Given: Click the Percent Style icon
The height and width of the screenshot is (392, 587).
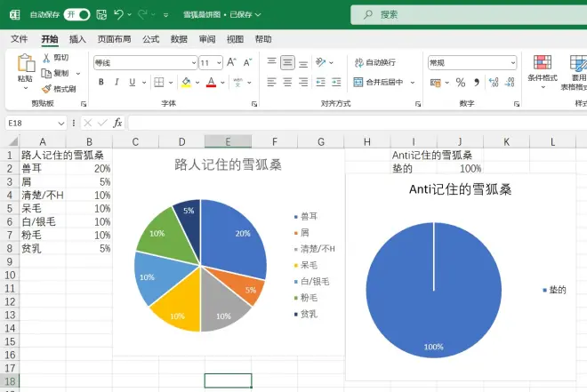Looking at the screenshot, I should 460,83.
